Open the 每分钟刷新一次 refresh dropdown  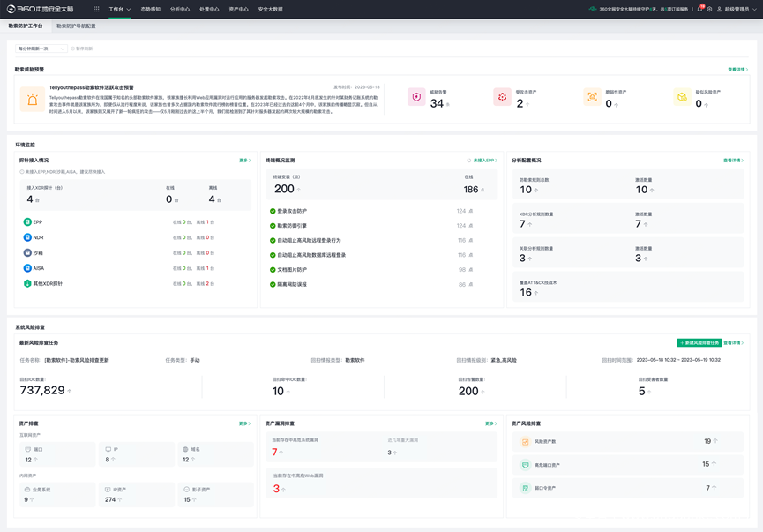pyautogui.click(x=41, y=49)
